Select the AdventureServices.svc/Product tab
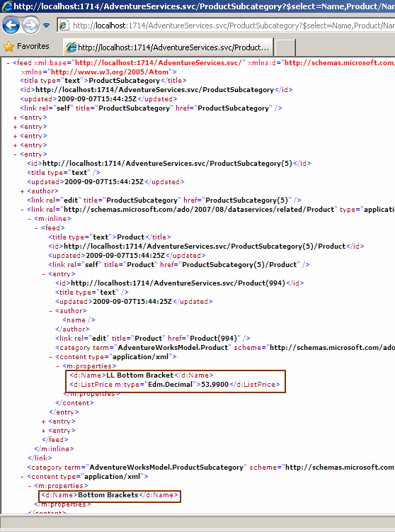This screenshot has width=395, height=532. click(x=168, y=47)
